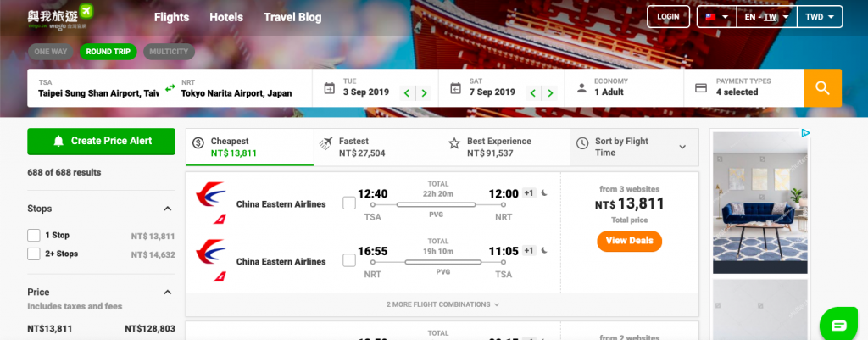The width and height of the screenshot is (868, 340).
Task: Go to previous departure date
Action: (x=408, y=93)
